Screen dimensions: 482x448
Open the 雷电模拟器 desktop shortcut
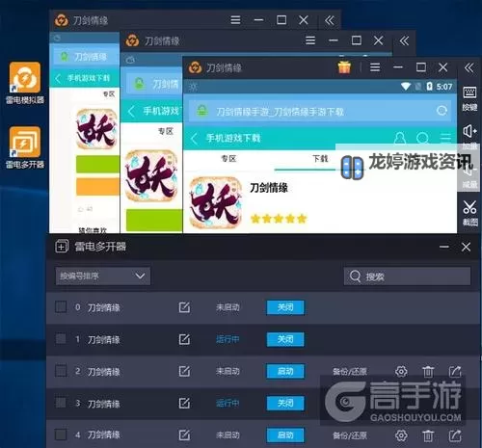pos(25,83)
